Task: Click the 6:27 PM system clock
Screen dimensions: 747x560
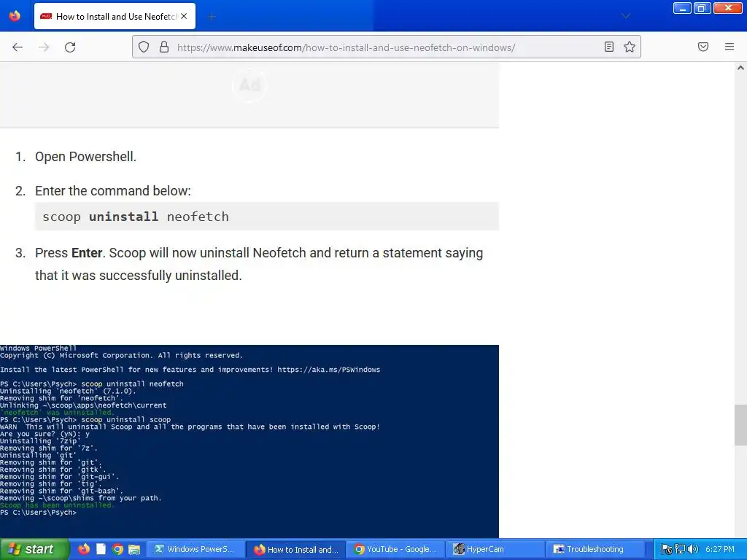Action: [720, 549]
